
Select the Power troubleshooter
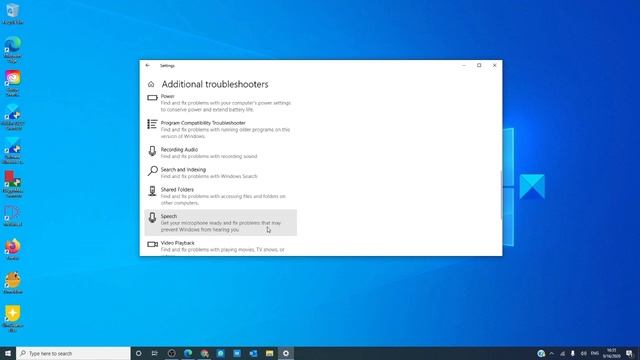pos(220,103)
